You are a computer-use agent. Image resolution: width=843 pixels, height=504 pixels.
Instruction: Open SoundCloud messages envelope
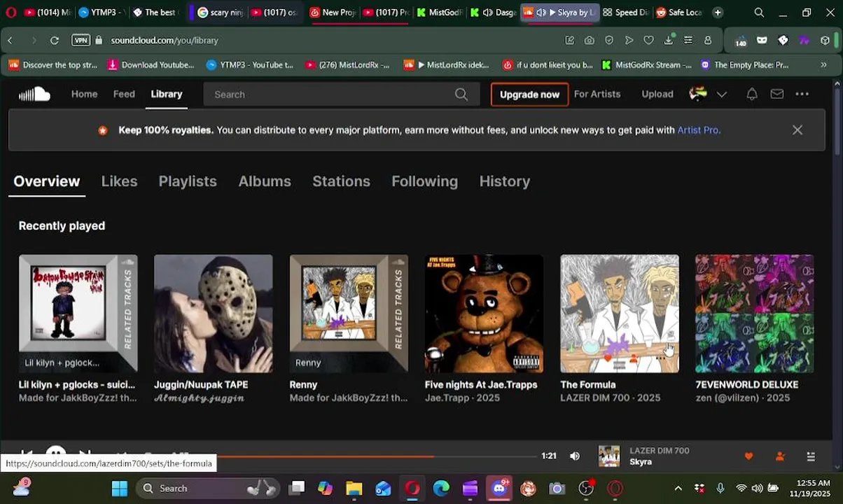tap(777, 94)
